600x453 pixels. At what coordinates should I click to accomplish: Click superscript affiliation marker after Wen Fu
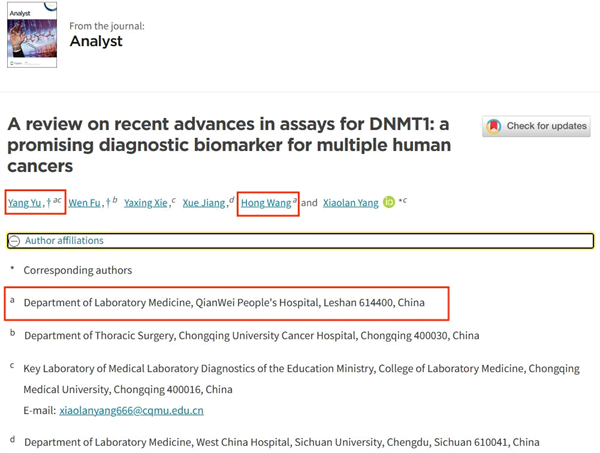(115, 200)
